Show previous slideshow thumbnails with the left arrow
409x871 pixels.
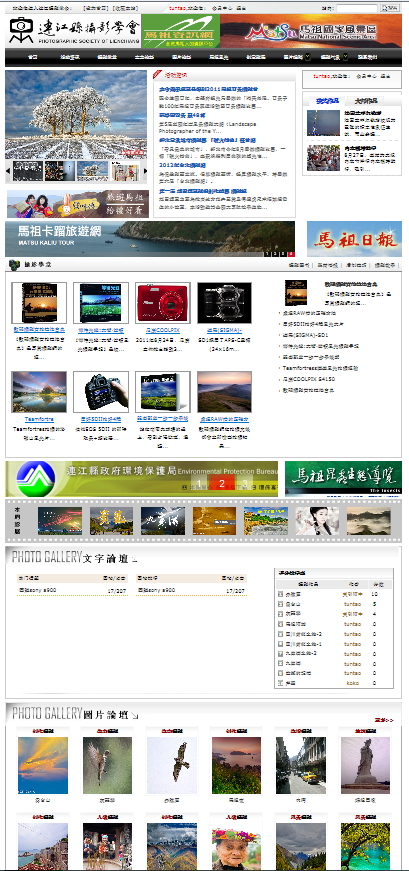pyautogui.click(x=8, y=171)
